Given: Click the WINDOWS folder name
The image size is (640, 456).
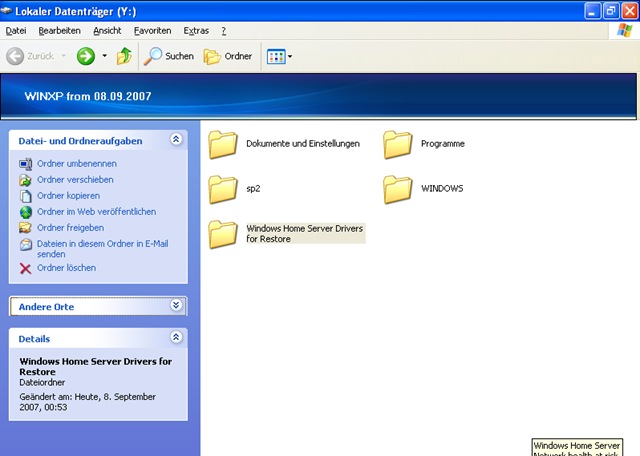Looking at the screenshot, I should click(442, 189).
